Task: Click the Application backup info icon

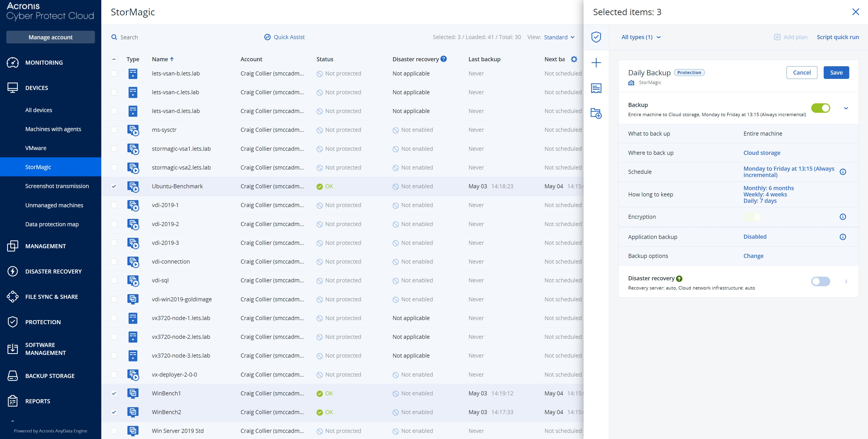Action: click(843, 237)
